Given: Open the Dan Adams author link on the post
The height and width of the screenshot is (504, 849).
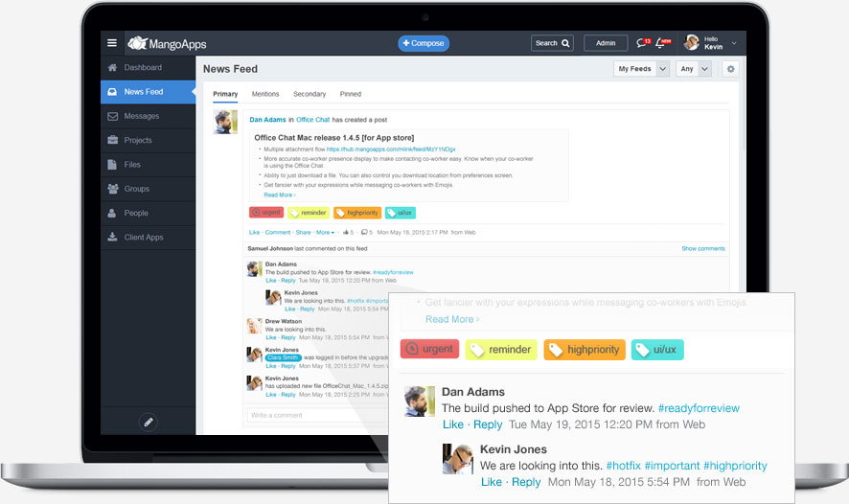Looking at the screenshot, I should (x=267, y=120).
